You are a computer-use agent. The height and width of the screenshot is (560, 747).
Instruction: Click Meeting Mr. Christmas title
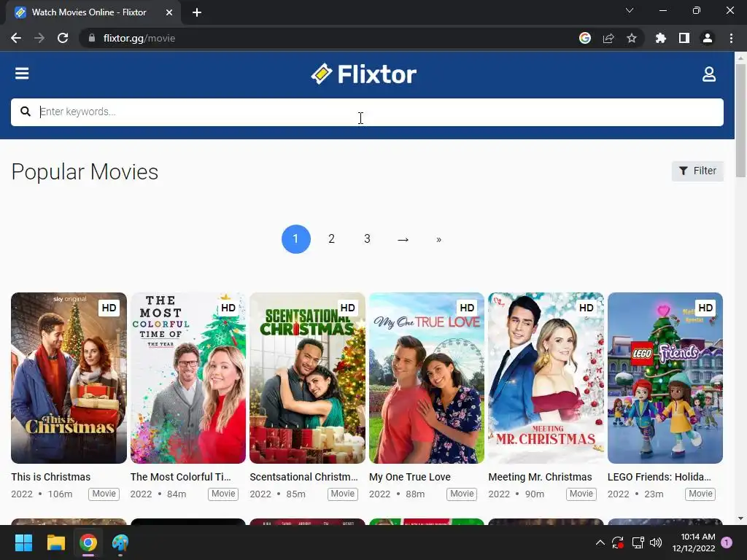pos(541,477)
